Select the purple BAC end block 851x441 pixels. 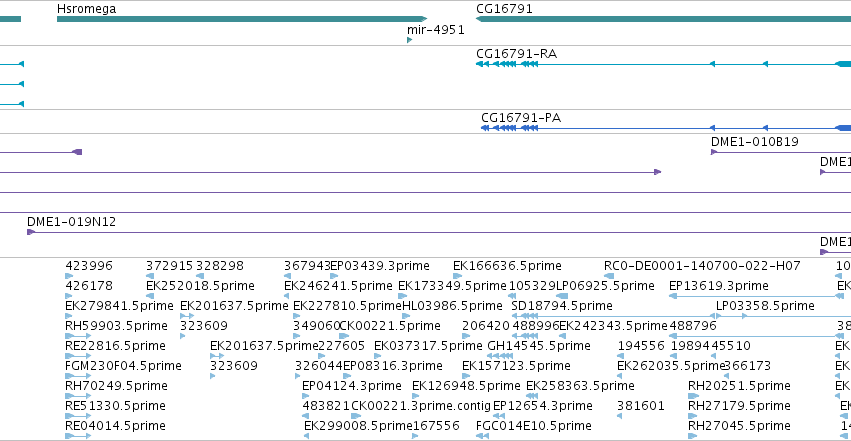[x=78, y=152]
